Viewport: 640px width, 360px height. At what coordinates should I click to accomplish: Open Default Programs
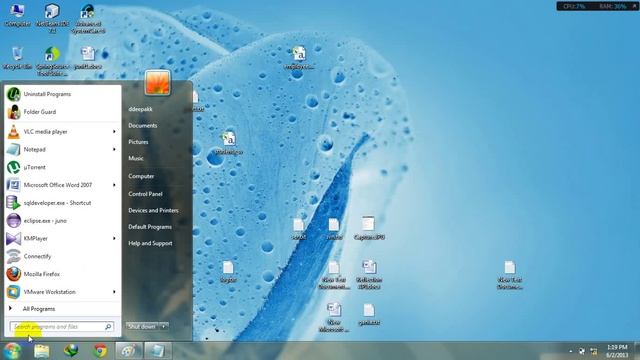click(x=150, y=227)
